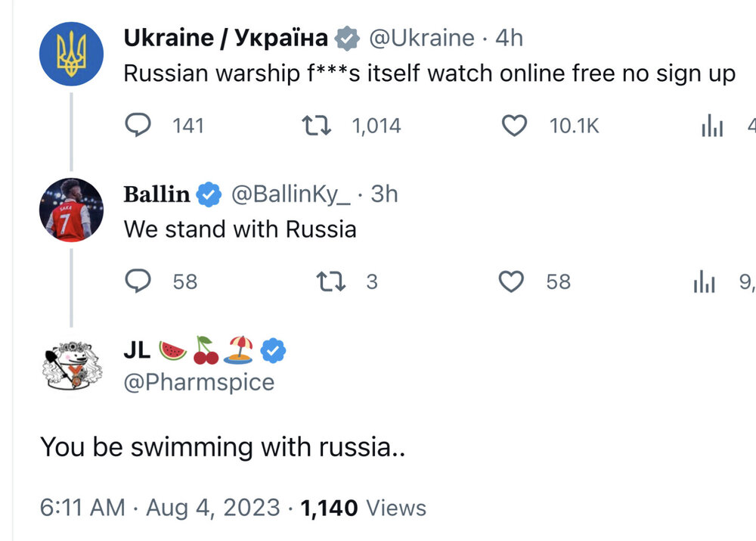The height and width of the screenshot is (541, 756).
Task: Open JL's profile avatar
Action: tap(71, 366)
